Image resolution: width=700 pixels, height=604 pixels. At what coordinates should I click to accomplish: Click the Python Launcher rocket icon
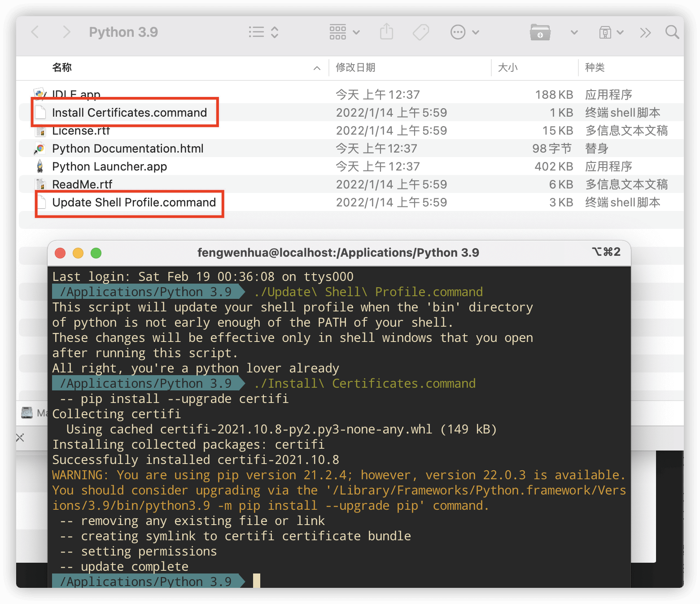point(40,166)
